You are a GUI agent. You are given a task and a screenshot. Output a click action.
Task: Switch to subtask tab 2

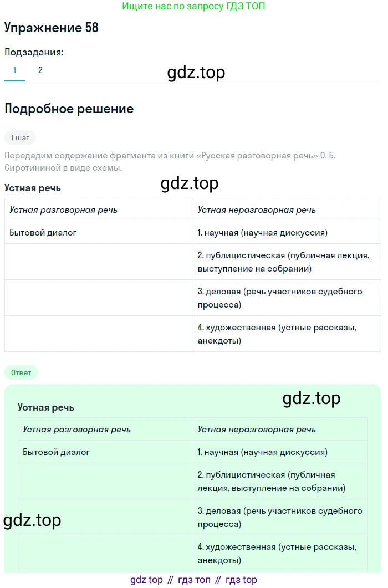pos(40,70)
